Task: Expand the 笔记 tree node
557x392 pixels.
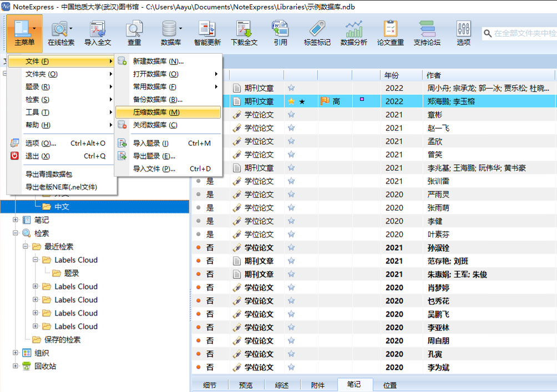Action: (16, 220)
